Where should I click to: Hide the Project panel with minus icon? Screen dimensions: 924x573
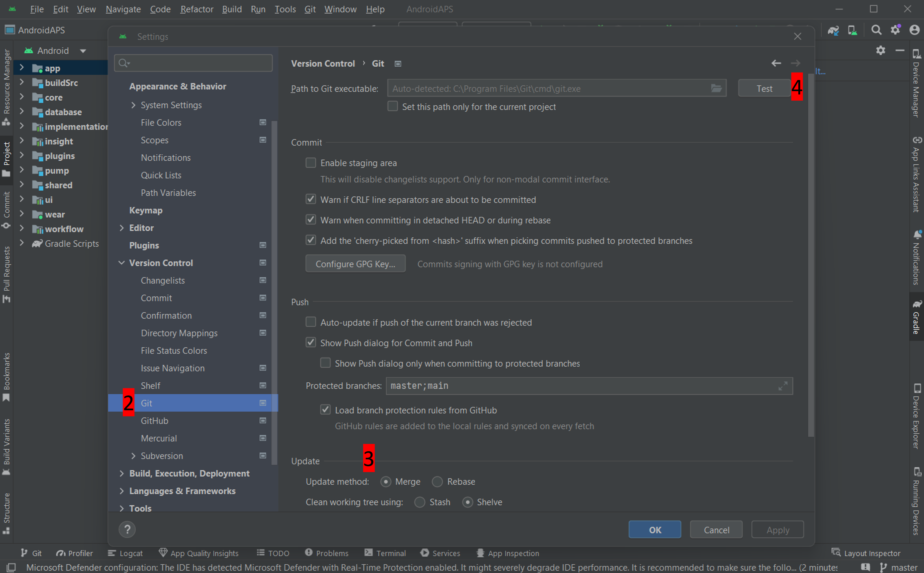[900, 50]
